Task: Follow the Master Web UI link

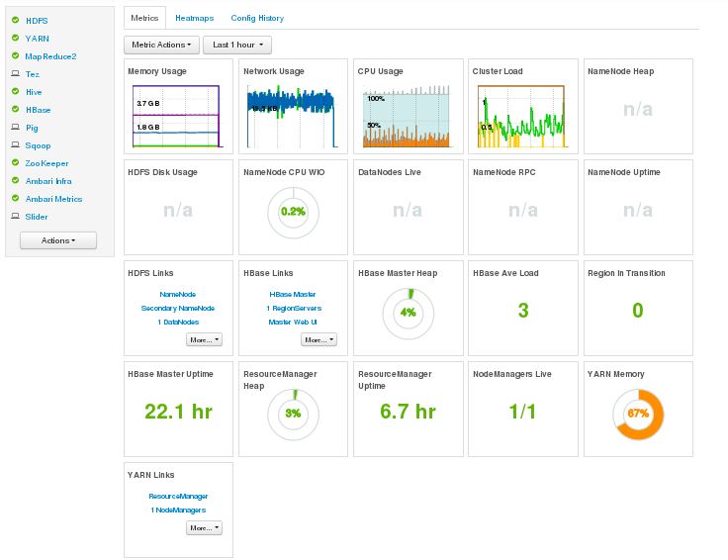Action: tap(293, 322)
